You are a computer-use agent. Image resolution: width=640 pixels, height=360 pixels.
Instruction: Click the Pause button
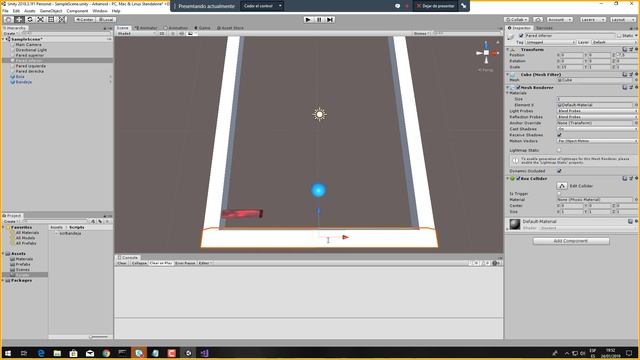(319, 20)
